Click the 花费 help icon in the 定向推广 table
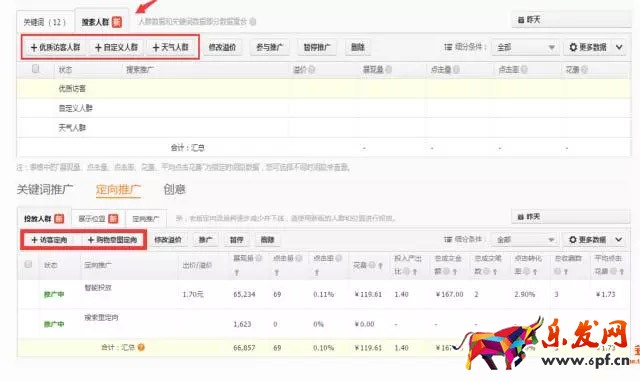 pos(372,265)
